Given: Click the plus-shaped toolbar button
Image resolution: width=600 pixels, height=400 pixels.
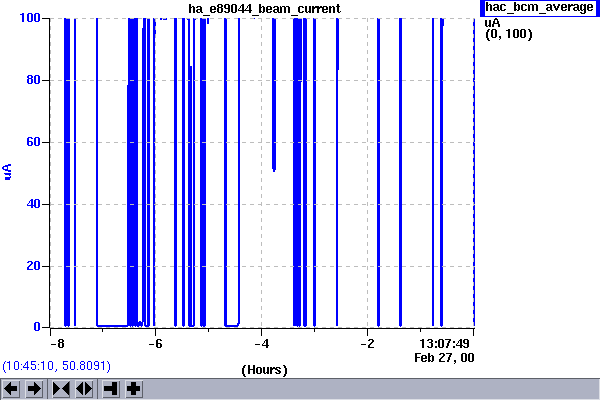Looking at the screenshot, I should point(133,388).
